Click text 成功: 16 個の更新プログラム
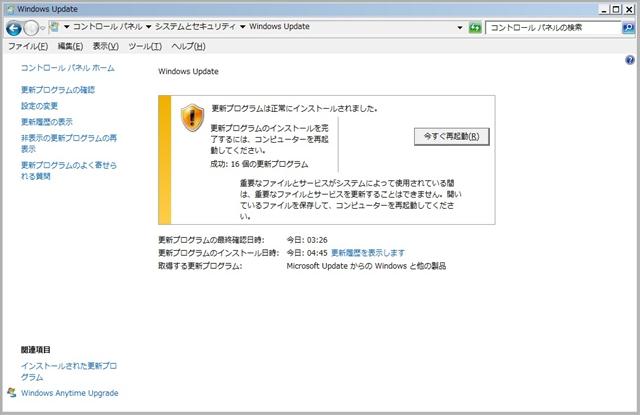This screenshot has width=640, height=415. coord(259,164)
